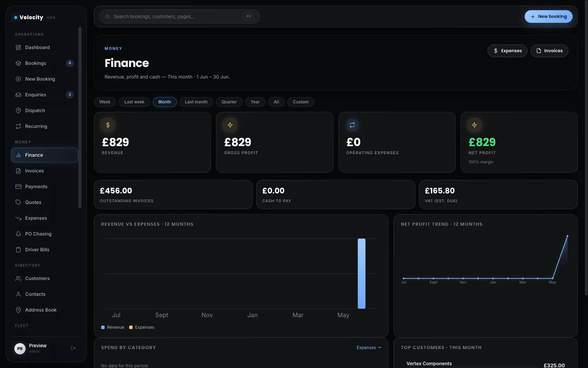Click the 'No data for this period.' text

(125, 366)
